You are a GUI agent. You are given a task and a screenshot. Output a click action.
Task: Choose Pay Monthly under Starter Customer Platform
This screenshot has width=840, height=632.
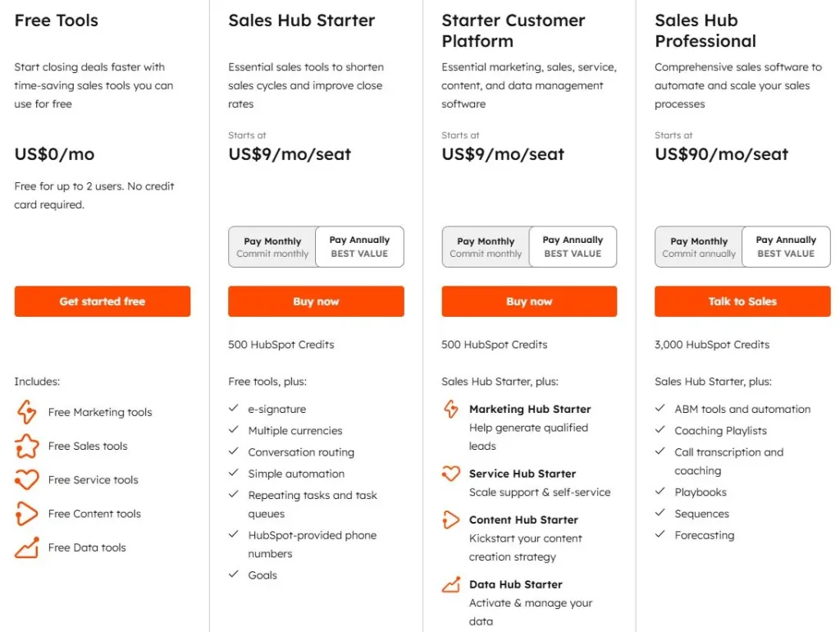point(486,246)
